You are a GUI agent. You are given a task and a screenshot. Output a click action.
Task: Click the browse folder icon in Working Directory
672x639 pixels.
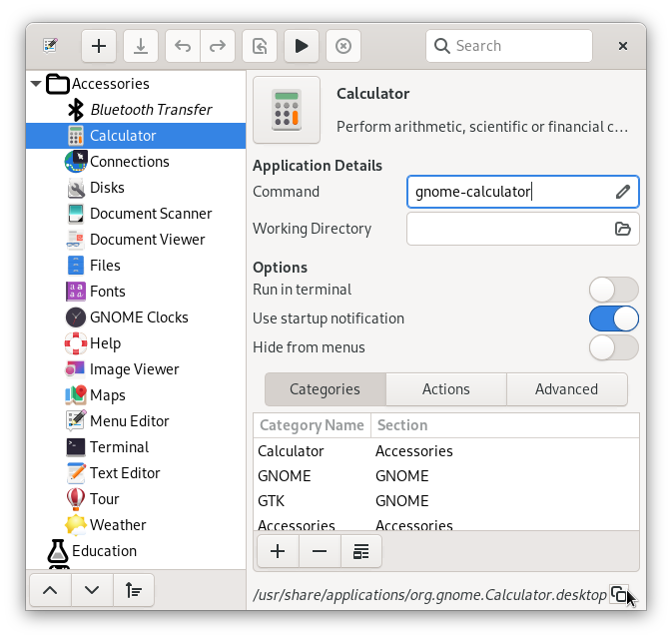click(623, 229)
